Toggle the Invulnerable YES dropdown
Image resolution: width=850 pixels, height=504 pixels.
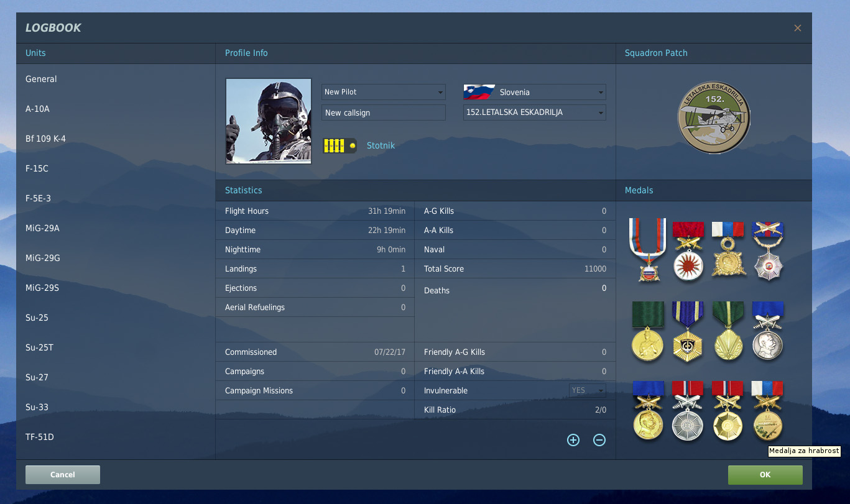pyautogui.click(x=587, y=390)
